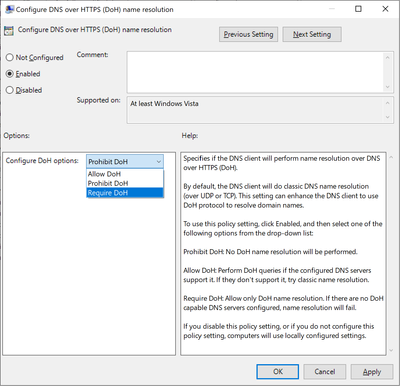Close the dialog with the X button
This screenshot has height=386, width=400.
pyautogui.click(x=385, y=9)
